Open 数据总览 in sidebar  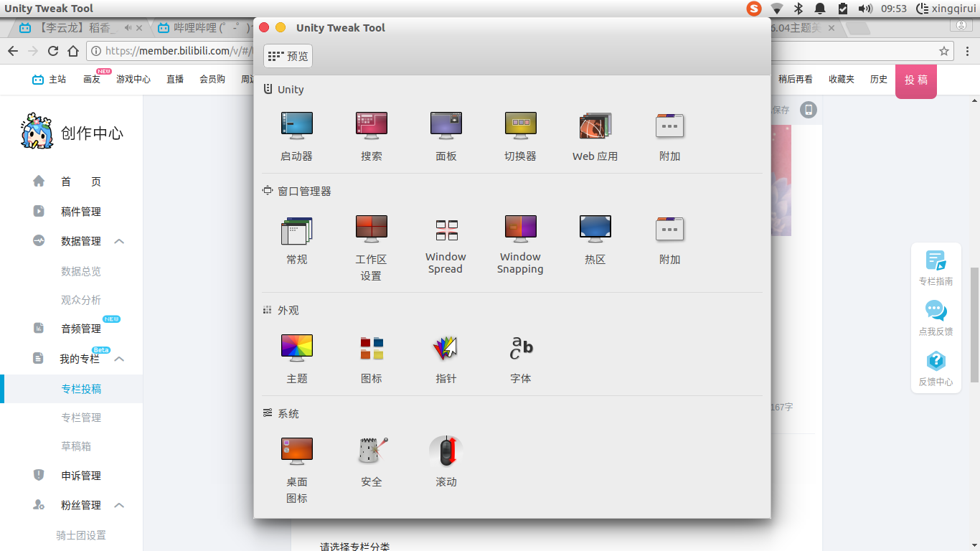click(x=81, y=271)
